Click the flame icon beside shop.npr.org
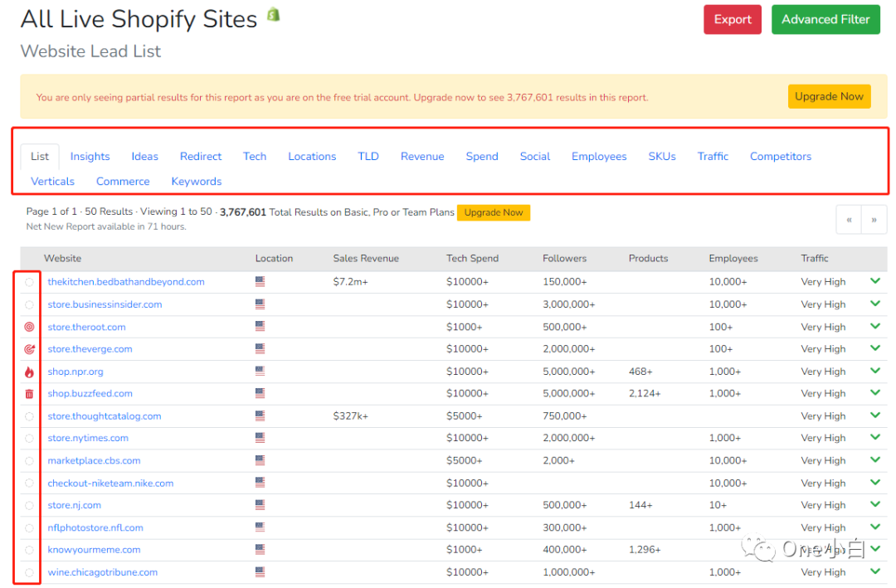The width and height of the screenshot is (896, 588). [29, 372]
